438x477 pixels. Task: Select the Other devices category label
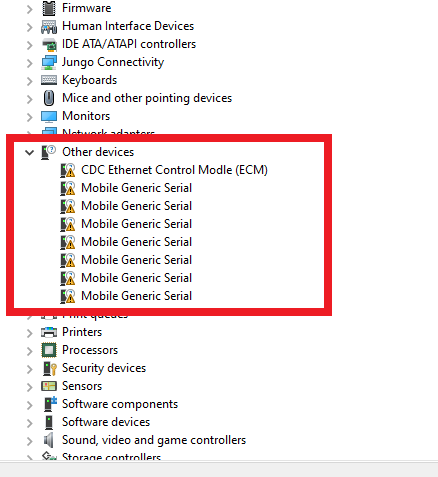(x=98, y=152)
